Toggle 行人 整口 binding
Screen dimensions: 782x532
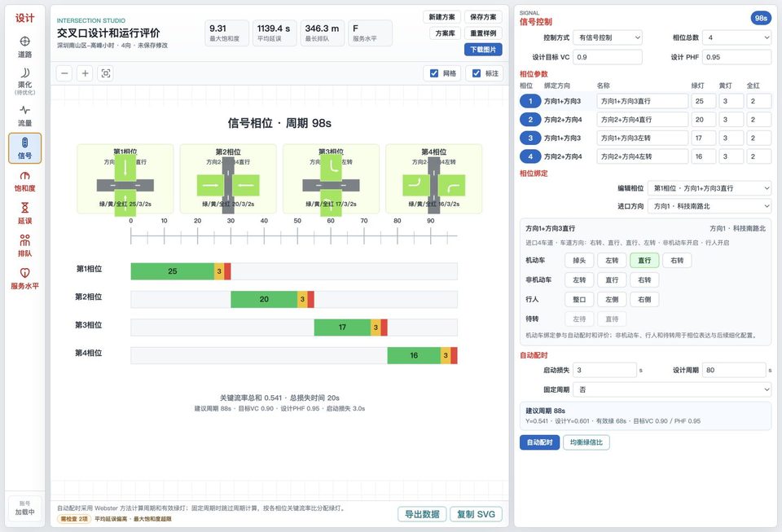579,299
